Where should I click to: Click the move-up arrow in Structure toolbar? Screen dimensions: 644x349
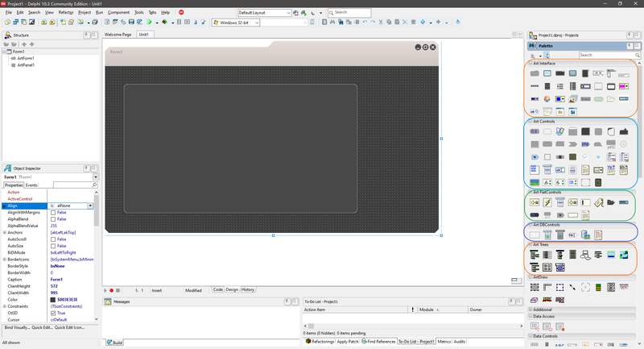click(24, 44)
